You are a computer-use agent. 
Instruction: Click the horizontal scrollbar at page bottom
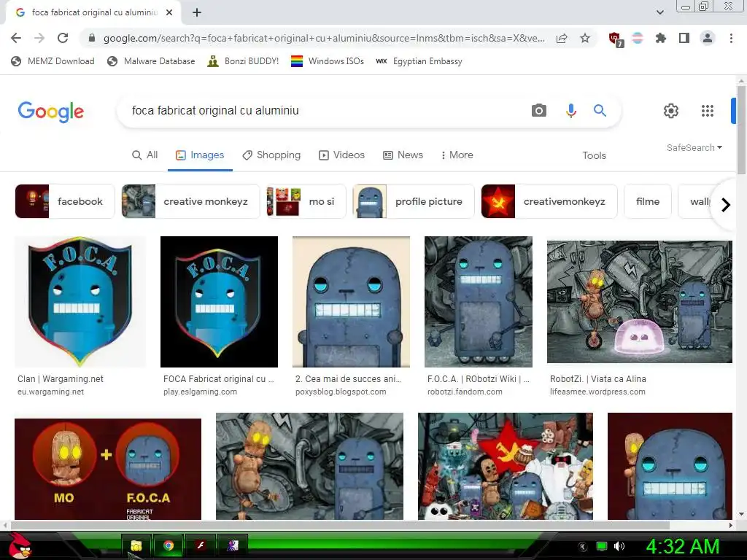click(340, 525)
